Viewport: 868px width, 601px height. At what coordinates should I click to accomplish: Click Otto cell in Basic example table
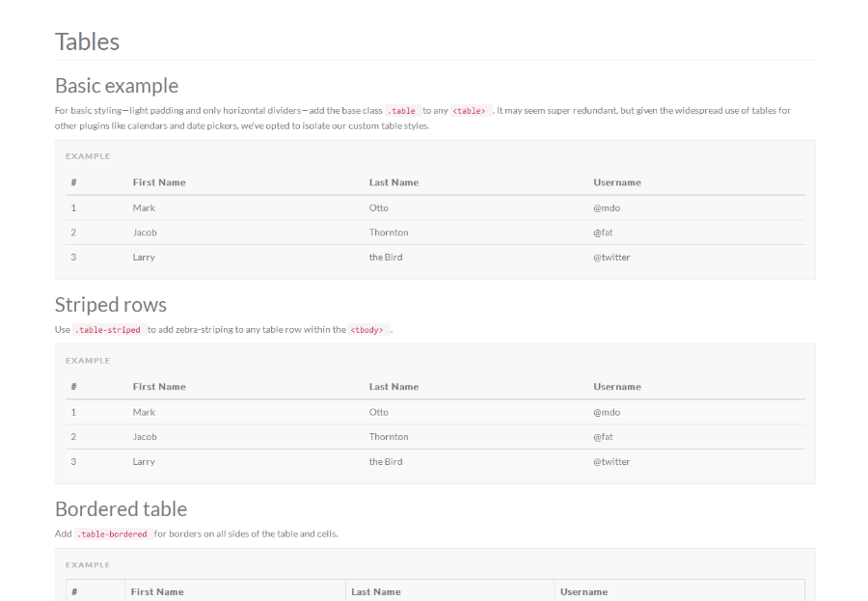(x=379, y=207)
